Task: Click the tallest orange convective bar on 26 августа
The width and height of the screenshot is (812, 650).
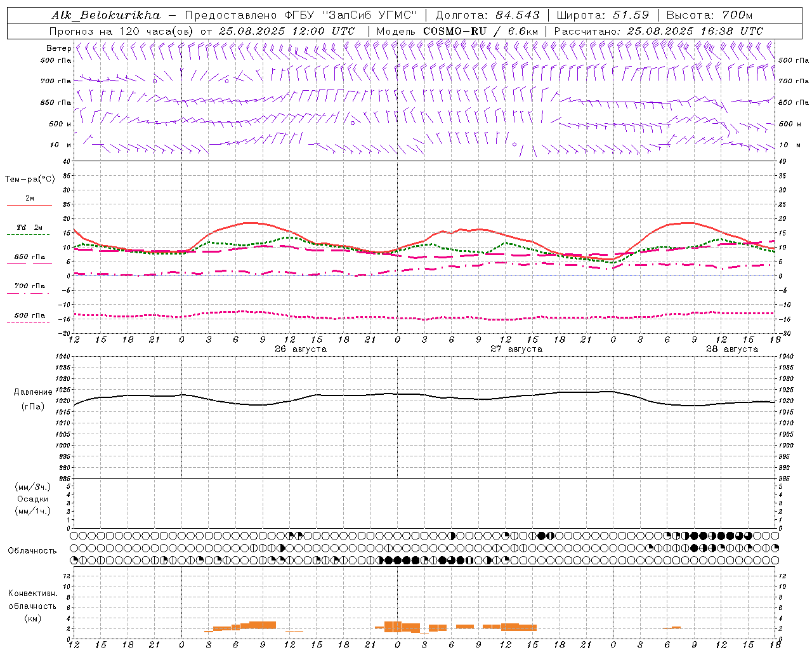Action: tap(263, 625)
